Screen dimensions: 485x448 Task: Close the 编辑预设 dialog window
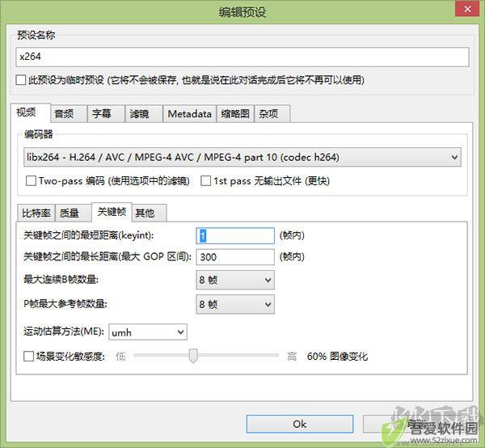click(x=467, y=9)
